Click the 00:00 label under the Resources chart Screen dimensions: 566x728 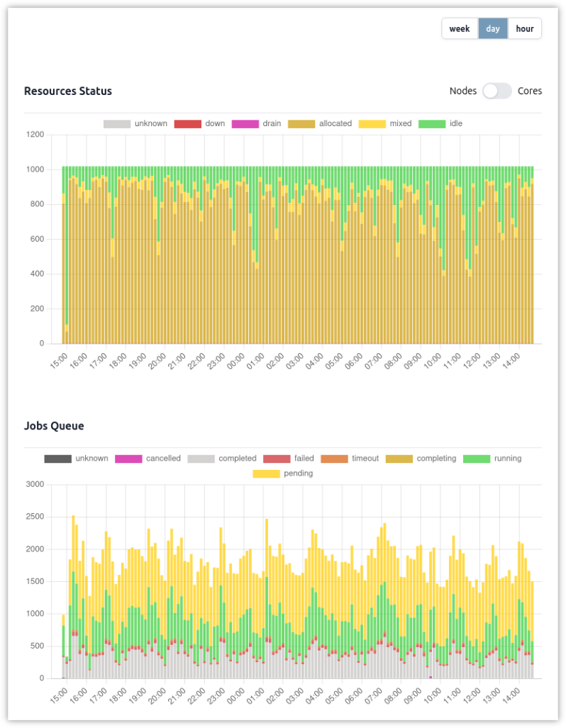pyautogui.click(x=236, y=360)
